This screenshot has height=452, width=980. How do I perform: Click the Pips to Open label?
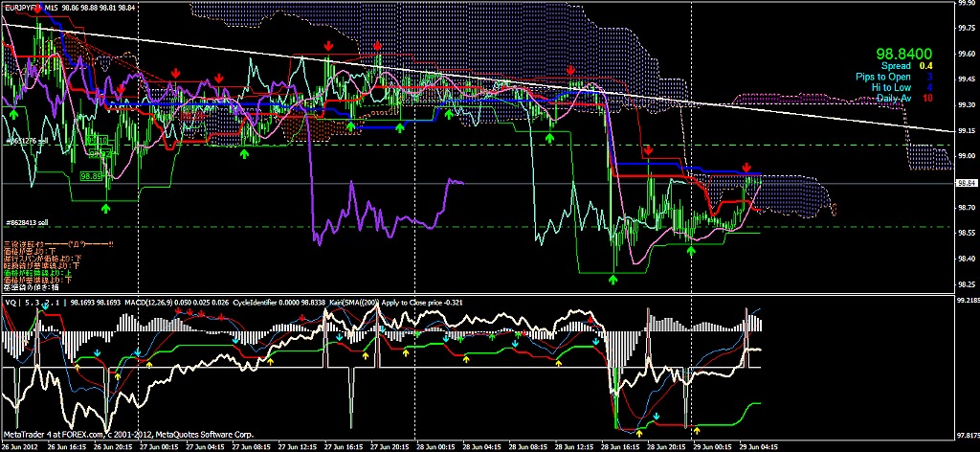882,77
